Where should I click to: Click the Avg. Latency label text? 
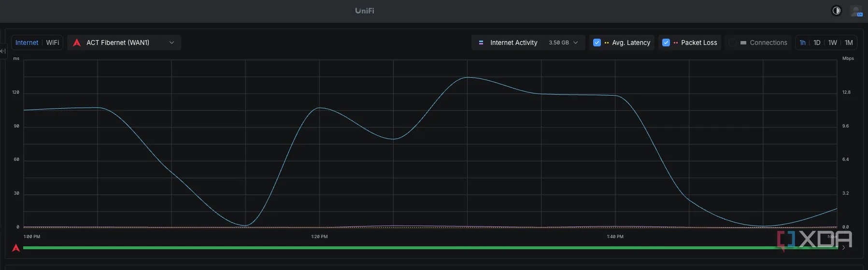631,43
